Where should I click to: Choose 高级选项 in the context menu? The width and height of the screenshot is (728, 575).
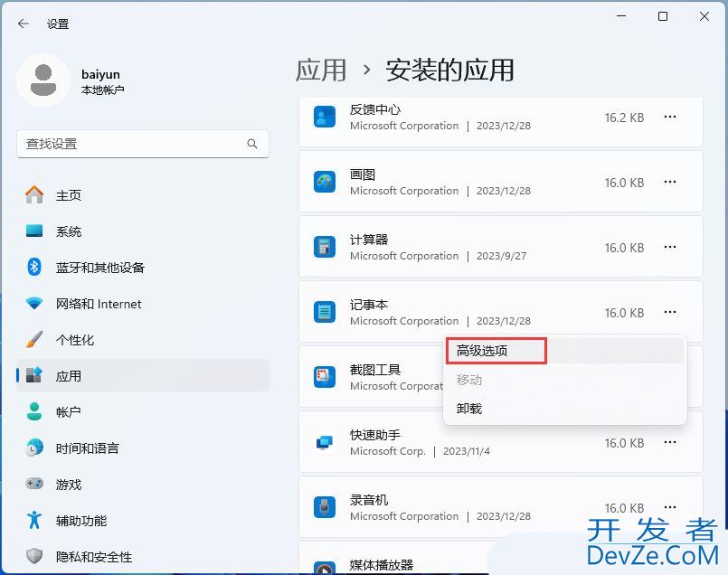(x=564, y=351)
